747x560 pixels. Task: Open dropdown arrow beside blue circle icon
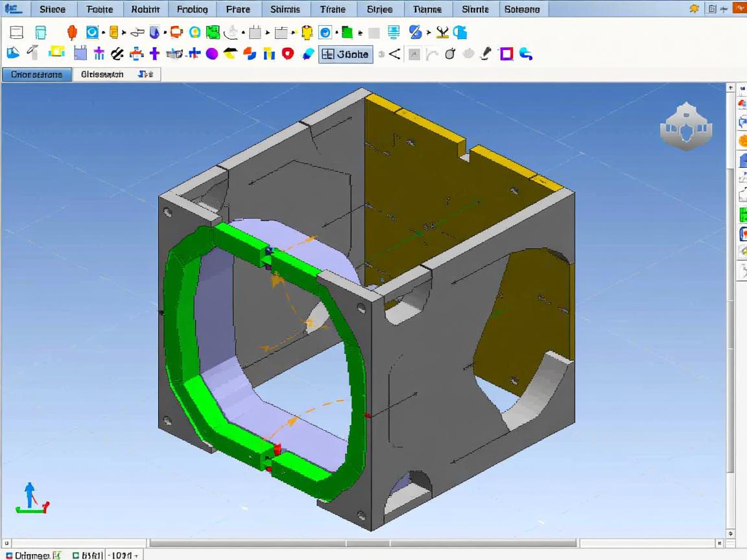click(103, 32)
